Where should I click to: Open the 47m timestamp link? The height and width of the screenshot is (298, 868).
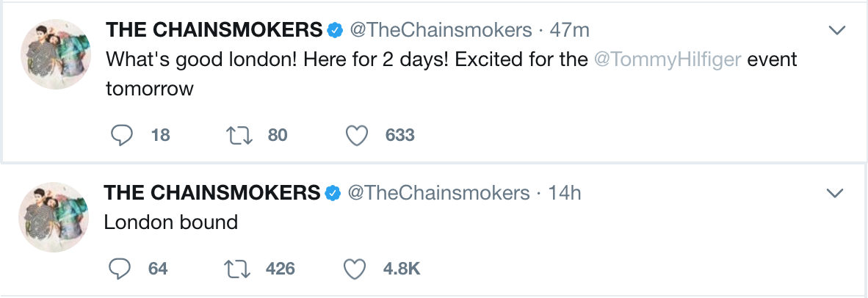[569, 30]
